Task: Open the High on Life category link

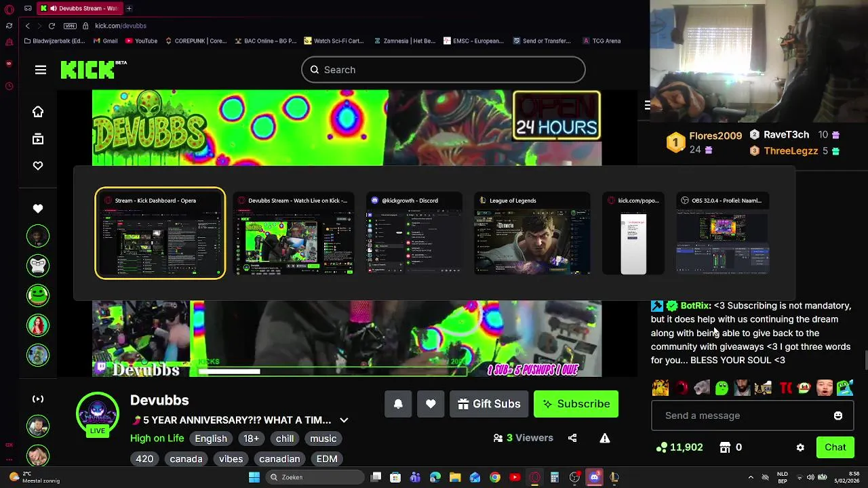Action: click(157, 439)
